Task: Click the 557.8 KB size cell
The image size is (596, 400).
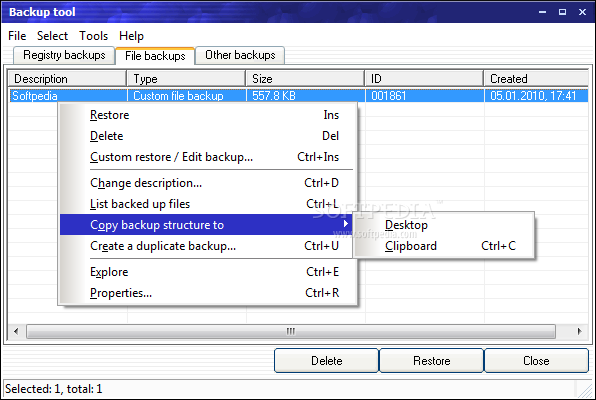Action: 274,96
